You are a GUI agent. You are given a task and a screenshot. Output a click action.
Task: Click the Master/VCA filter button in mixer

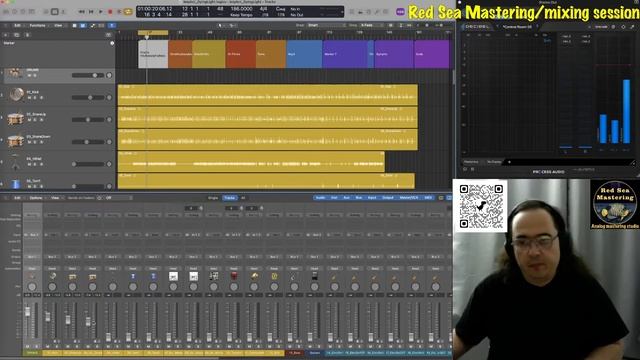click(409, 198)
